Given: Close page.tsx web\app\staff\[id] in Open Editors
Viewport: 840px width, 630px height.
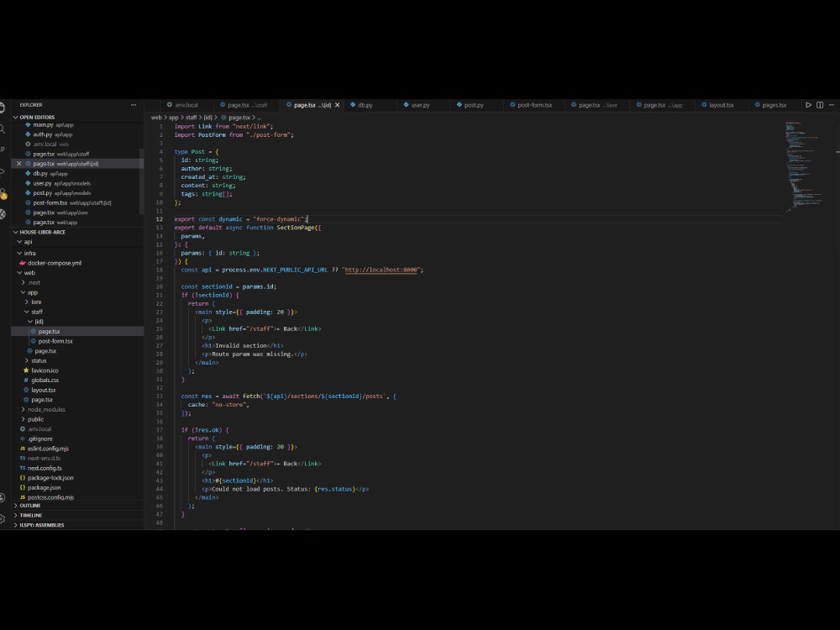Looking at the screenshot, I should 18,164.
